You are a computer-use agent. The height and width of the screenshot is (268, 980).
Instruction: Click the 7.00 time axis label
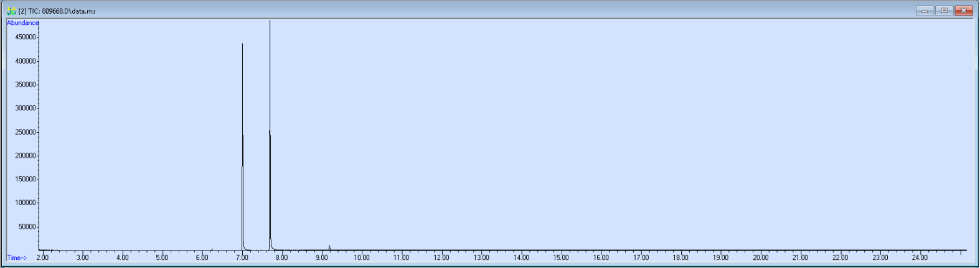click(x=242, y=257)
